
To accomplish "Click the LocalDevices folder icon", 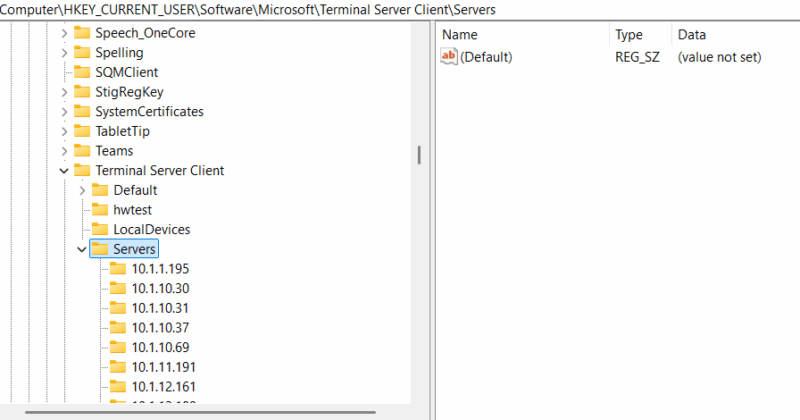I will click(100, 229).
